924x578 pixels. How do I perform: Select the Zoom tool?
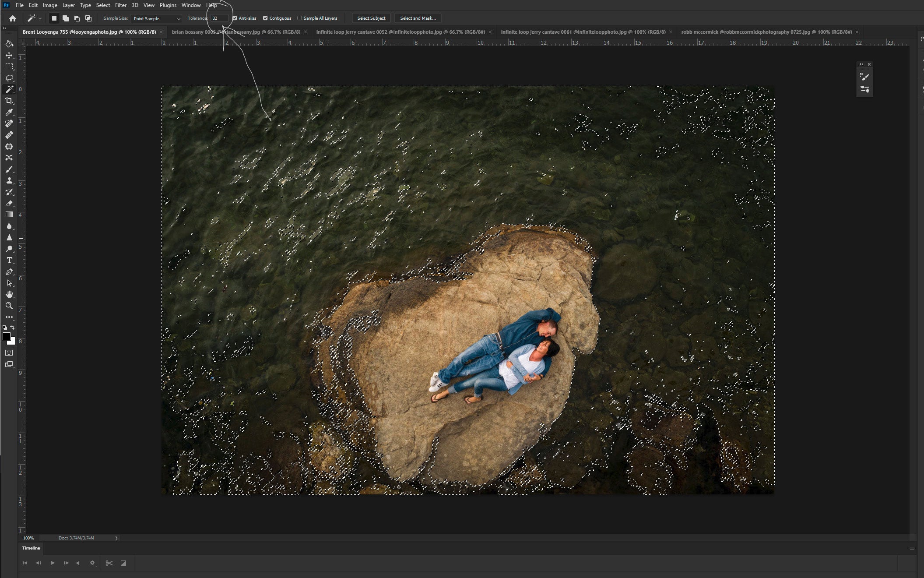pyautogui.click(x=9, y=305)
